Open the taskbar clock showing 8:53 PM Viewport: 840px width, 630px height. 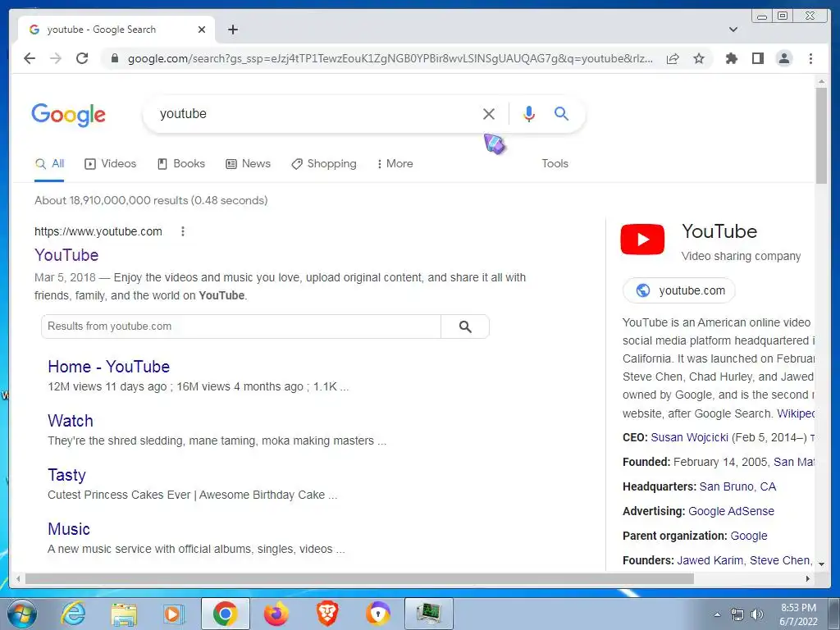(798, 614)
